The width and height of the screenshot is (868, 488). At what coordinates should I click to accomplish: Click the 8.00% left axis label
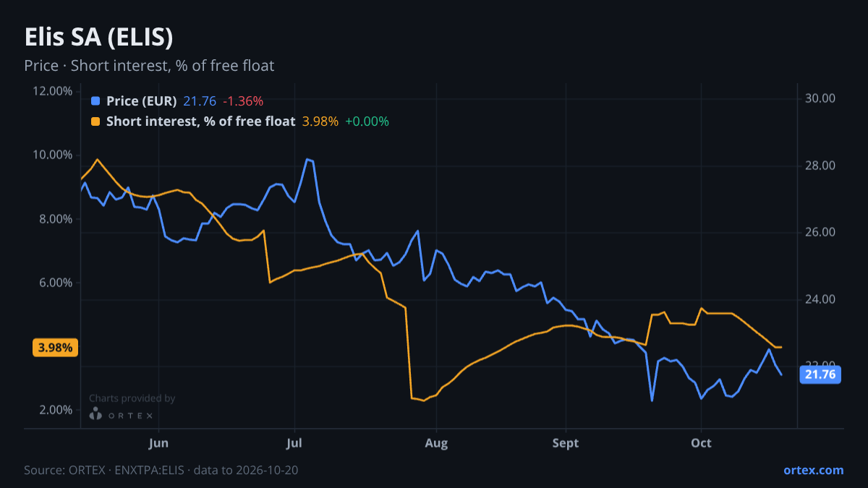(x=55, y=219)
